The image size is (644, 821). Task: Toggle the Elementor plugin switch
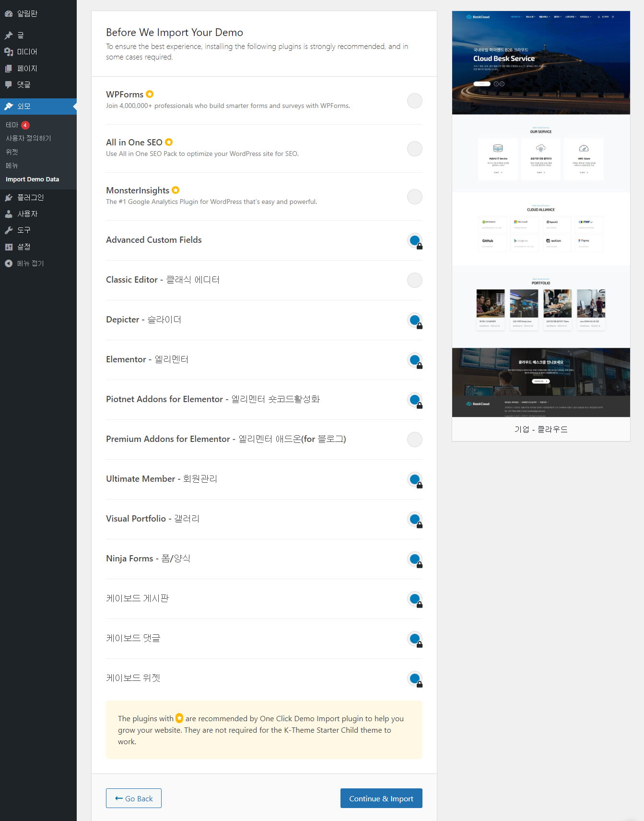click(x=415, y=360)
